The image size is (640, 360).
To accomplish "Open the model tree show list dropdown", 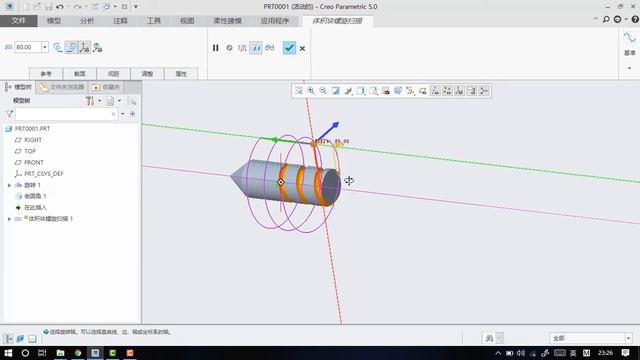I will (x=113, y=101).
